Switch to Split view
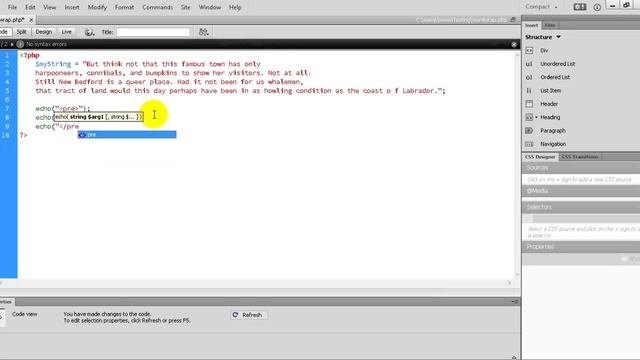The height and width of the screenshot is (360, 640). pos(21,32)
